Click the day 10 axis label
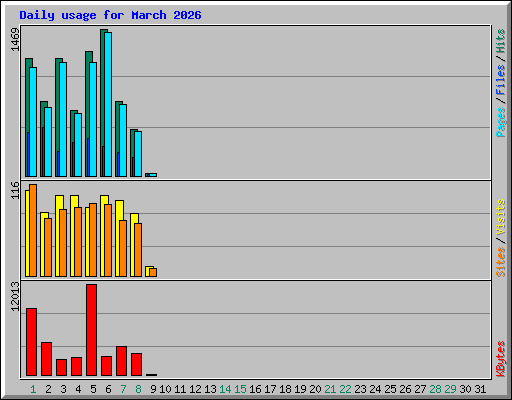 165,389
